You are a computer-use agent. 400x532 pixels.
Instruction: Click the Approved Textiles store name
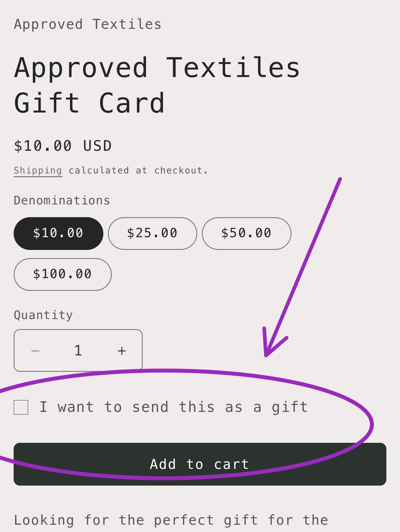[x=87, y=24]
